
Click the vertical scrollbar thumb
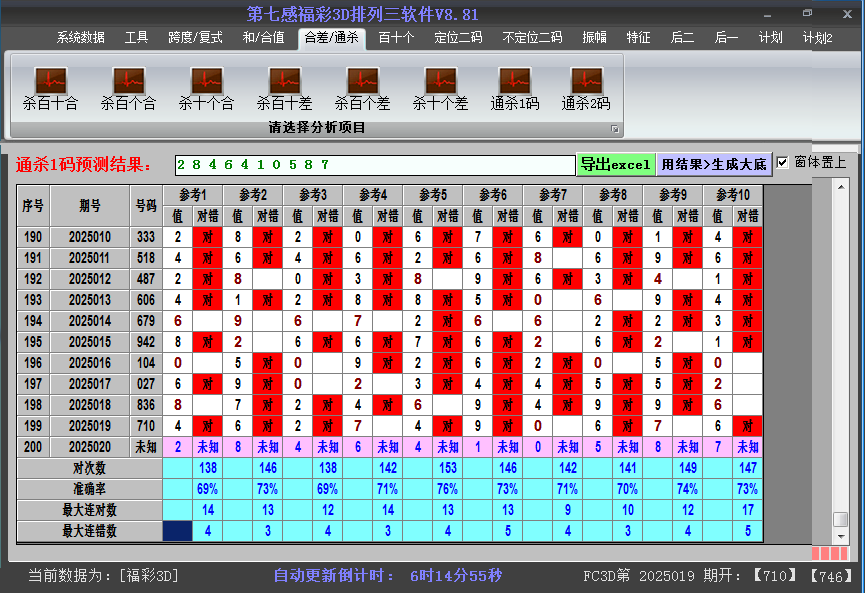841,520
